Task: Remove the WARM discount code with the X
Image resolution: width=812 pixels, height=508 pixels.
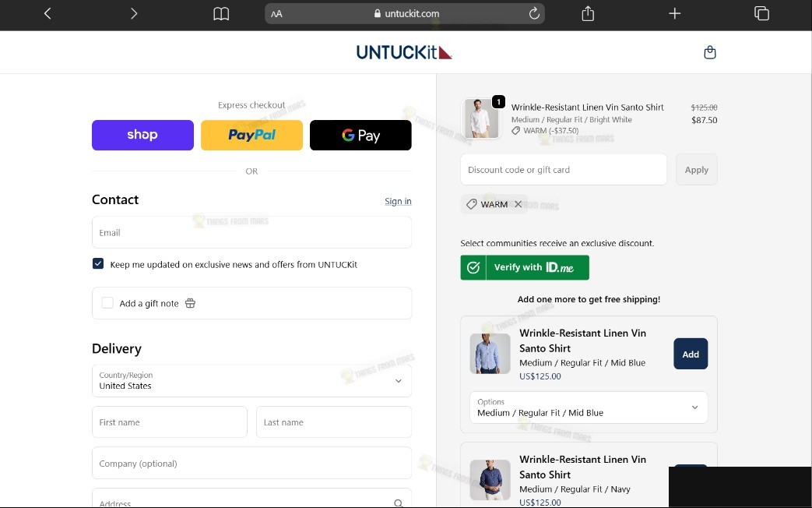Action: tap(518, 204)
